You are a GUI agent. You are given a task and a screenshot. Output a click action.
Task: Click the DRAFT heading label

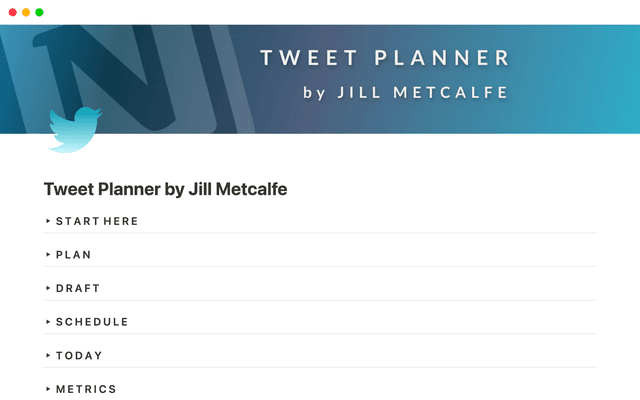point(78,288)
